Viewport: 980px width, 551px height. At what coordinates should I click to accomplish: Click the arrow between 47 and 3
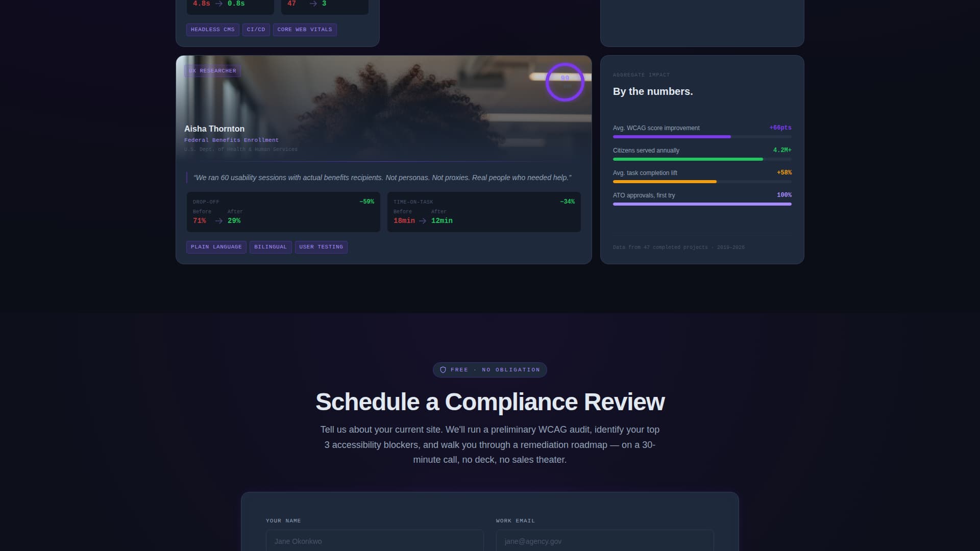312,3
